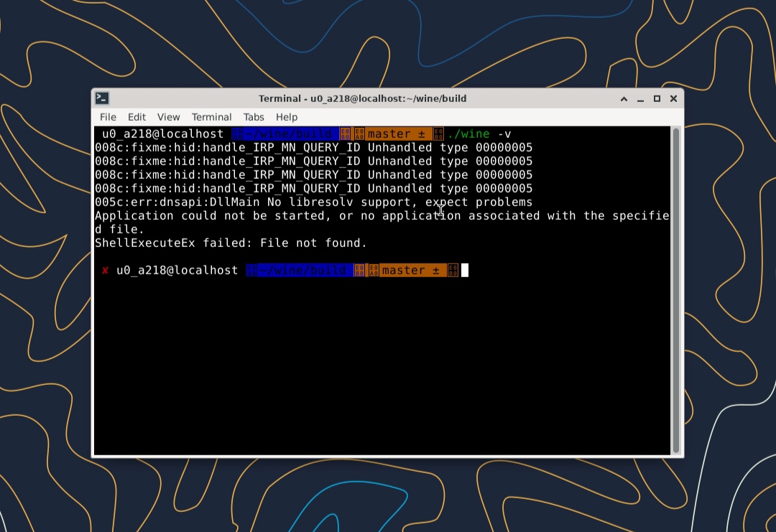This screenshot has width=776, height=532.
Task: Click the terminal vertical scrollbar
Action: pyautogui.click(x=676, y=290)
